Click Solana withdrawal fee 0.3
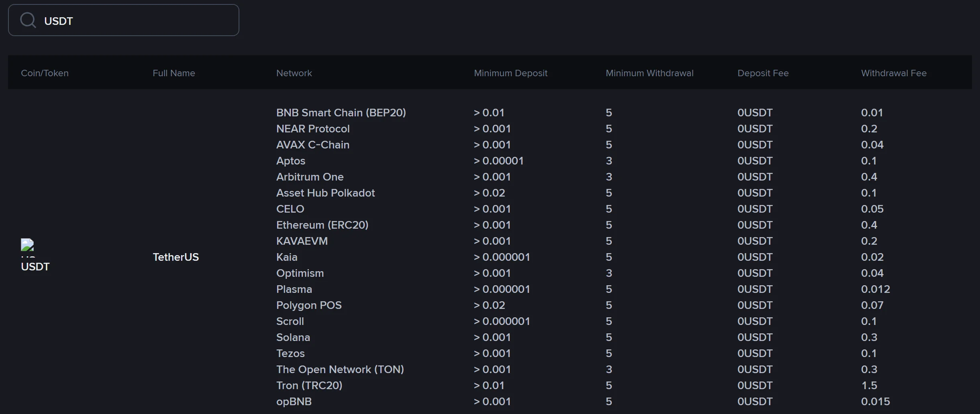 pyautogui.click(x=869, y=337)
